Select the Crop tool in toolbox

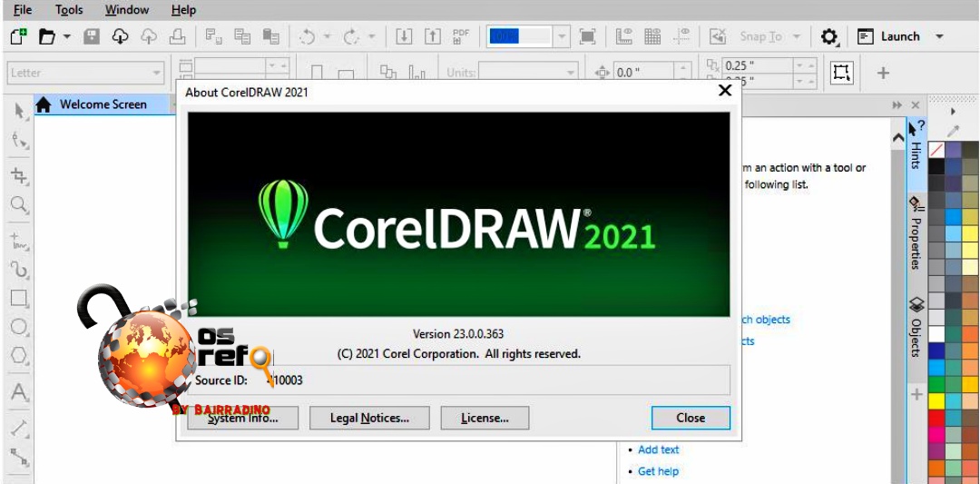pyautogui.click(x=20, y=176)
